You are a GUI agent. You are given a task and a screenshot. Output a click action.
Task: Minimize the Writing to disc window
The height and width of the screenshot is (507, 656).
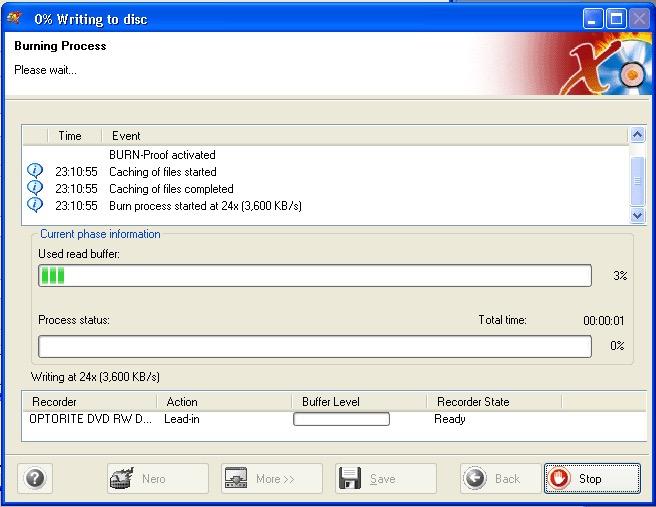(592, 19)
